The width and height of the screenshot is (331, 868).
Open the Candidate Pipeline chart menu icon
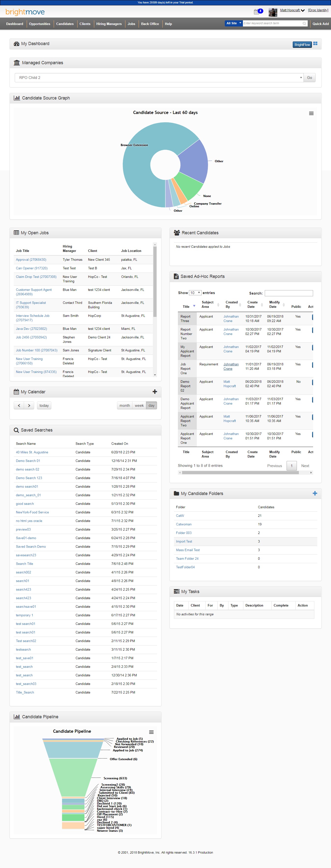point(151,732)
